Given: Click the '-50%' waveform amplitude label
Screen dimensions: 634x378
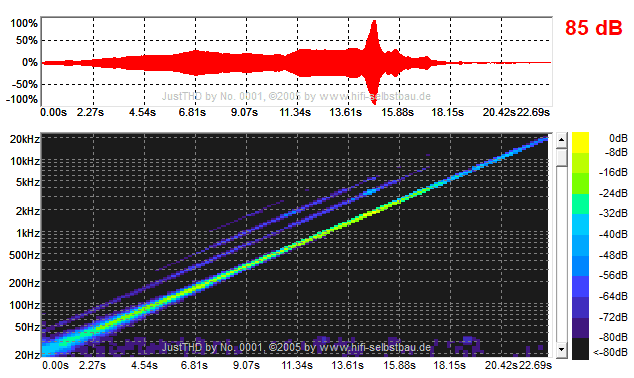Looking at the screenshot, I should 25,84.
